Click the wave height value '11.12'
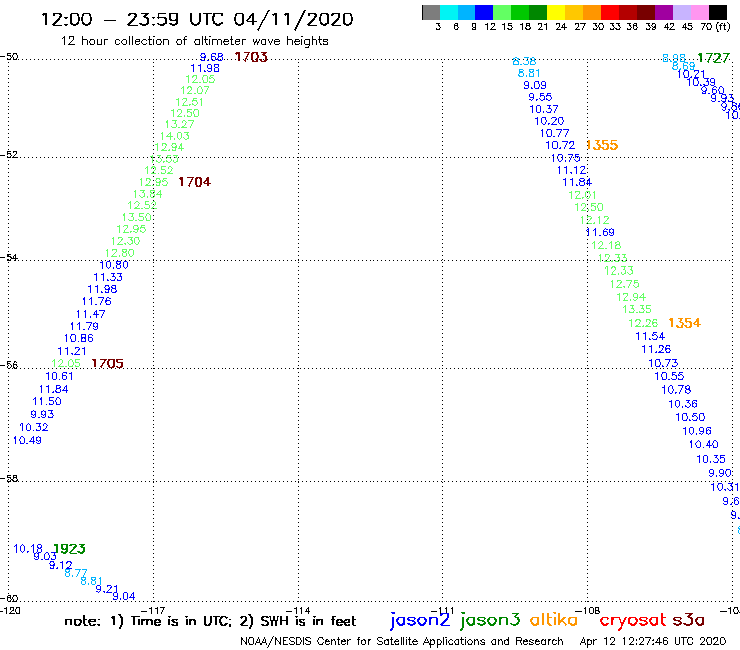 (572, 170)
